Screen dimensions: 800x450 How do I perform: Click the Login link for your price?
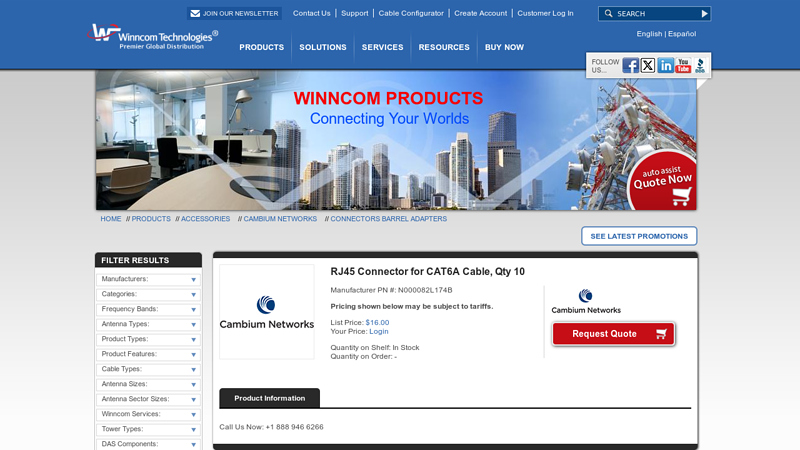pos(379,331)
